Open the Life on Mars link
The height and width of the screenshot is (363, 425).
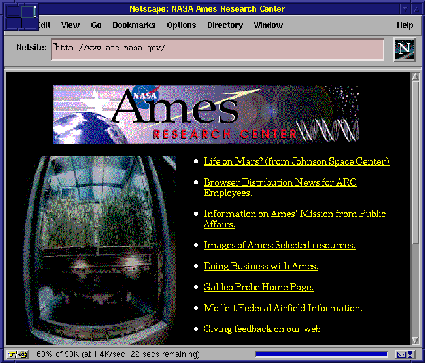pos(297,161)
